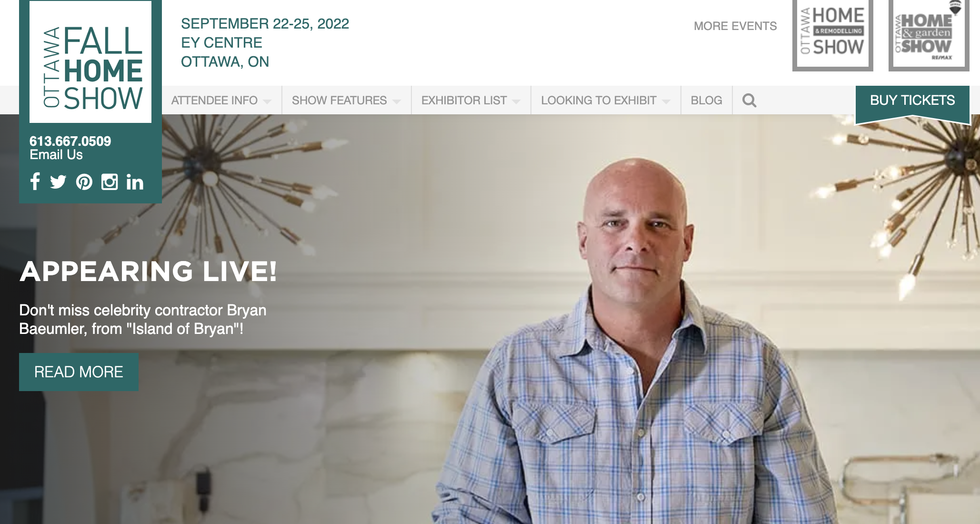Expand the Attendee Info dropdown arrow
This screenshot has width=980, height=524.
click(267, 101)
